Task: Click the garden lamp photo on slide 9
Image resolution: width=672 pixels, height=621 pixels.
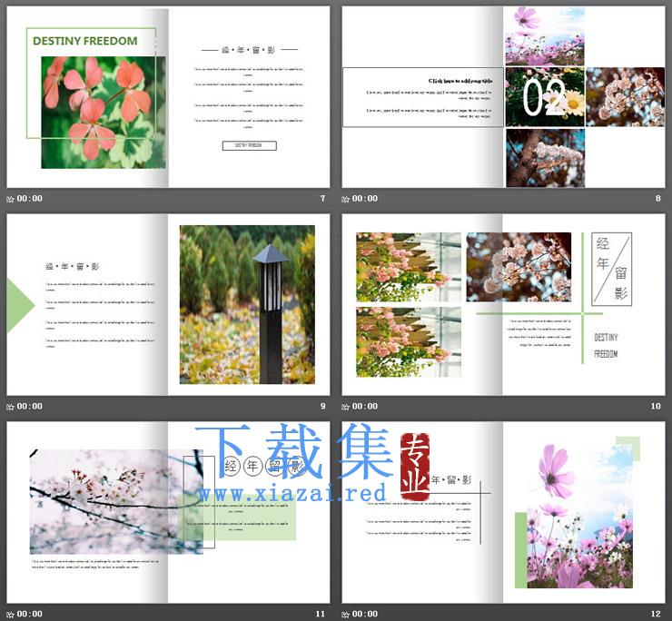Action: pyautogui.click(x=247, y=304)
